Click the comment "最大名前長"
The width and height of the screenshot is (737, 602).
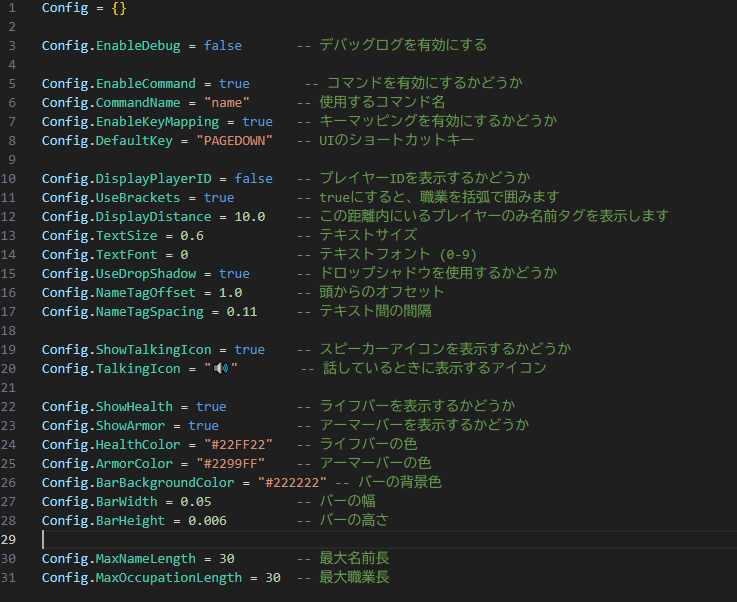[354, 558]
